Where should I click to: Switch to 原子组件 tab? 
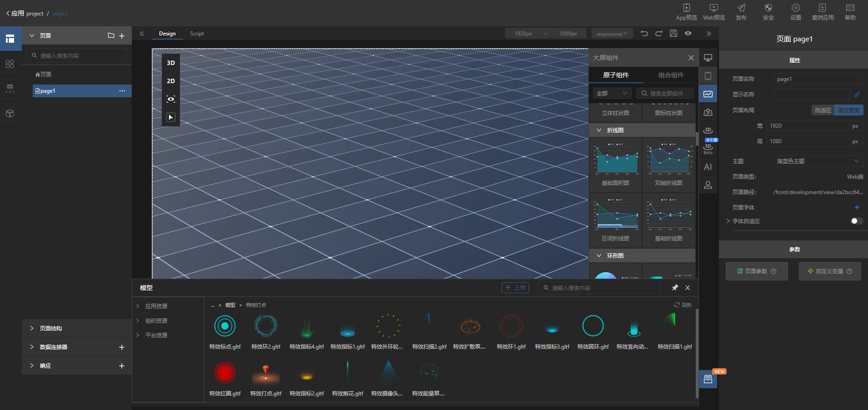[x=616, y=75]
